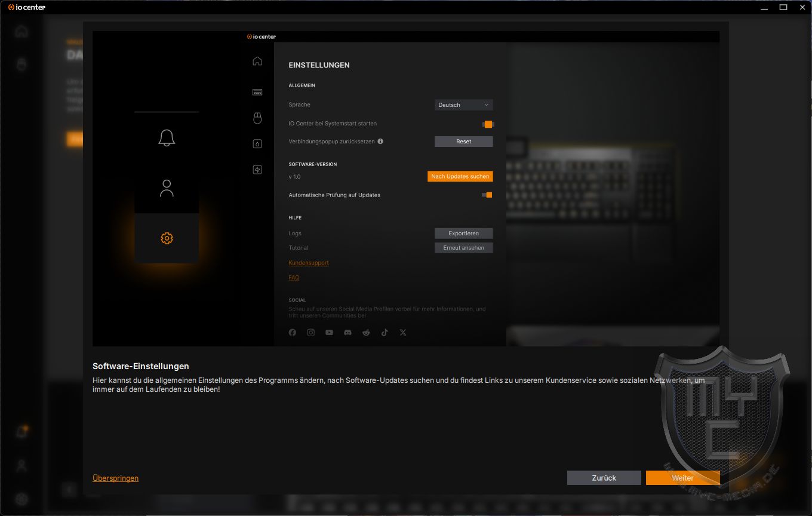
Task: Open the Discord social icon
Action: (x=347, y=333)
